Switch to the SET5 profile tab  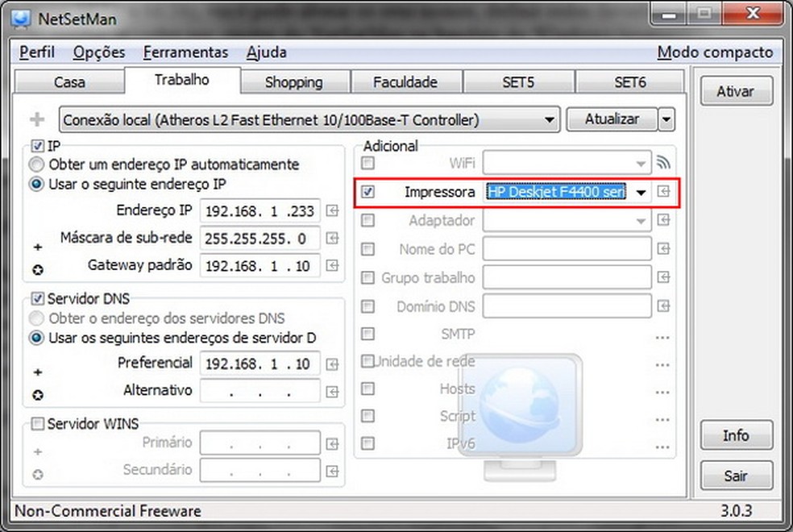tap(518, 82)
